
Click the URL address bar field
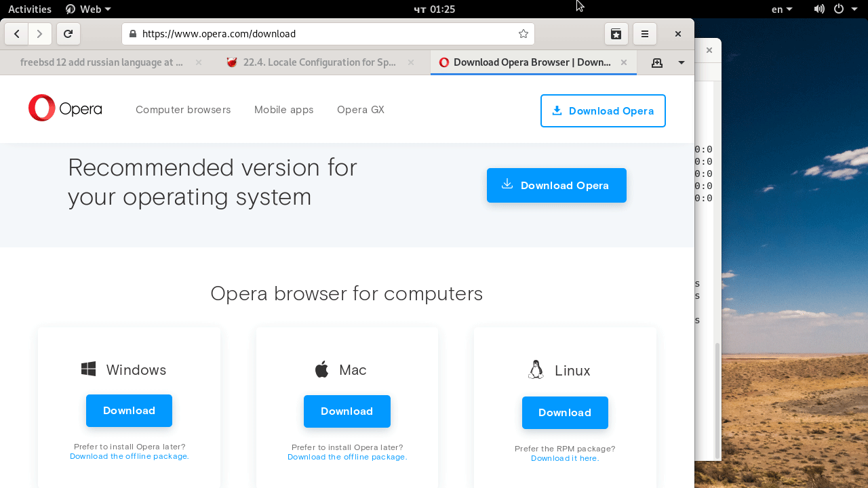point(325,34)
